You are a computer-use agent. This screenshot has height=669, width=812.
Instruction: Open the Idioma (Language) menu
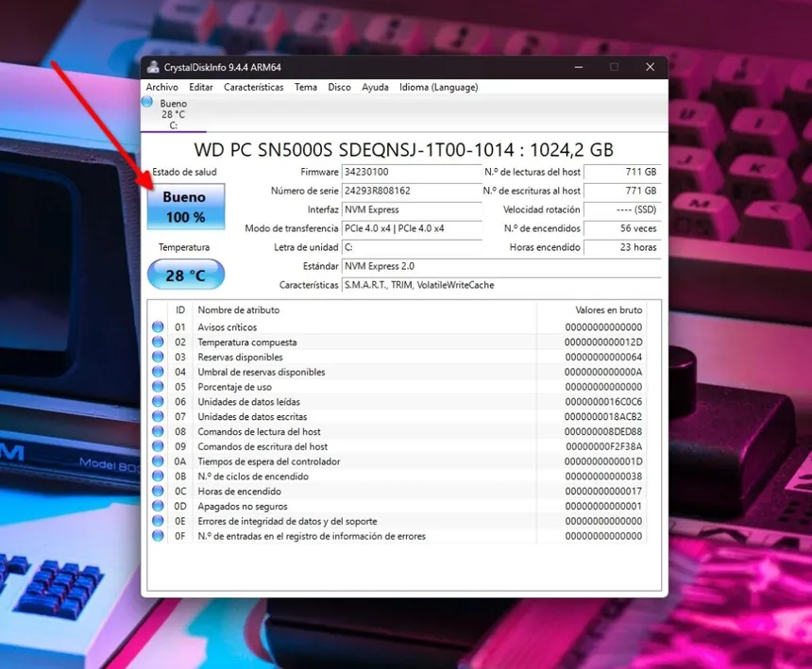(439, 87)
